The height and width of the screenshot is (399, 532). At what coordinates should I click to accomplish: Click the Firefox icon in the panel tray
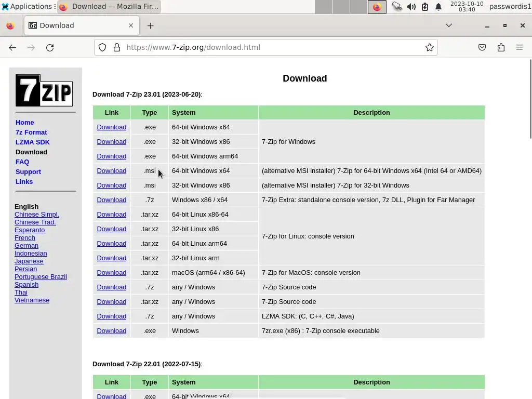[377, 7]
